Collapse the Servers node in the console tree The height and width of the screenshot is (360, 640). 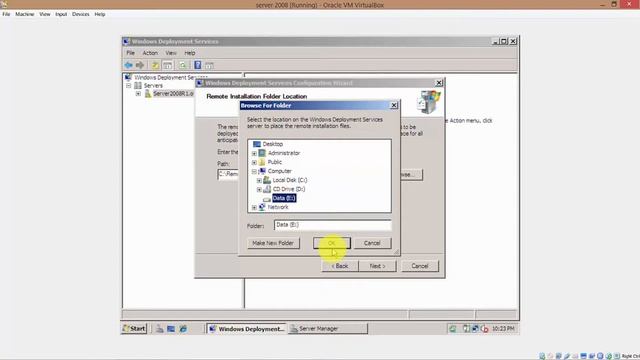(x=129, y=86)
